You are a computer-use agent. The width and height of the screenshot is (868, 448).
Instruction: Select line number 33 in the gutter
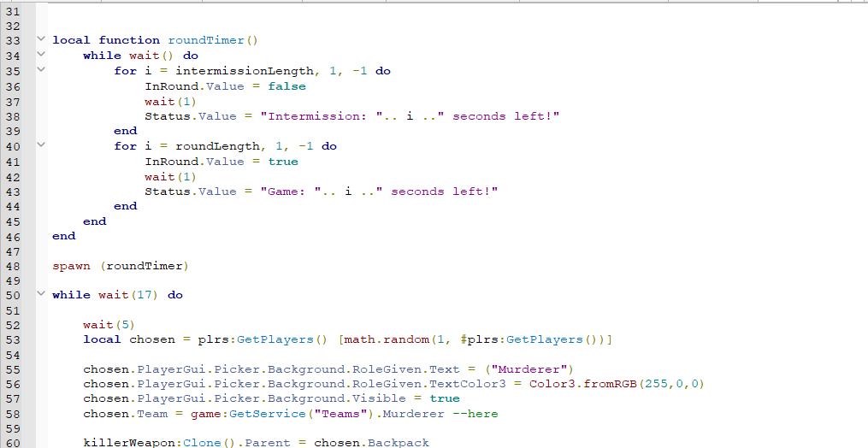[13, 40]
